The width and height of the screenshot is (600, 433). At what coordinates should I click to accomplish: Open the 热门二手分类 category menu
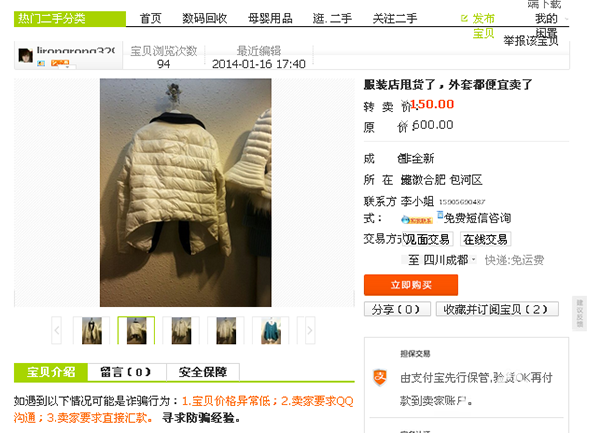70,19
